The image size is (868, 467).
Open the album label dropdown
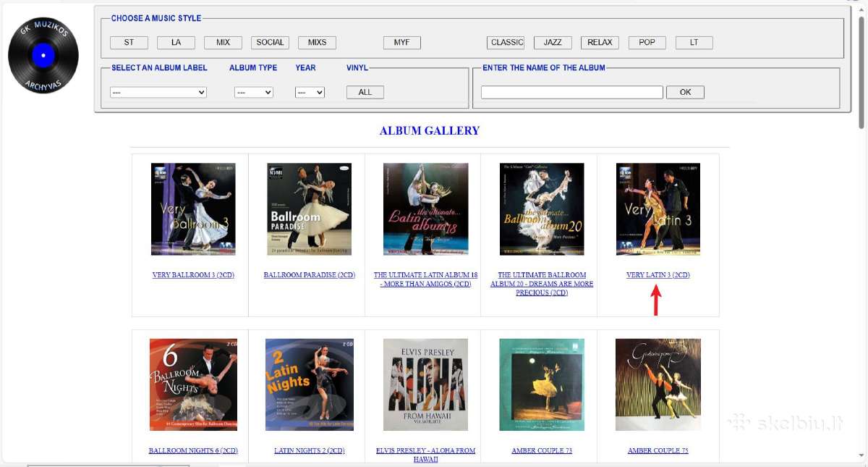pyautogui.click(x=158, y=93)
